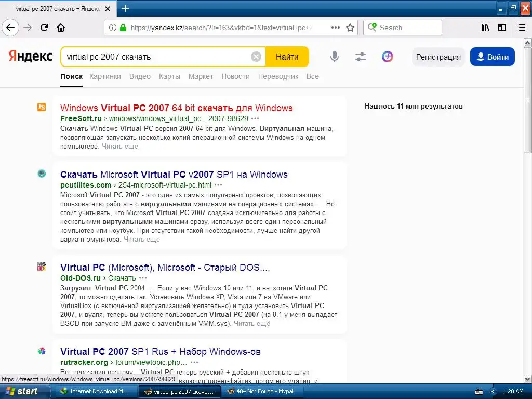The image size is (532, 399).
Task: Open Windows Virtual PC 2007 64 bit result
Action: [x=177, y=108]
